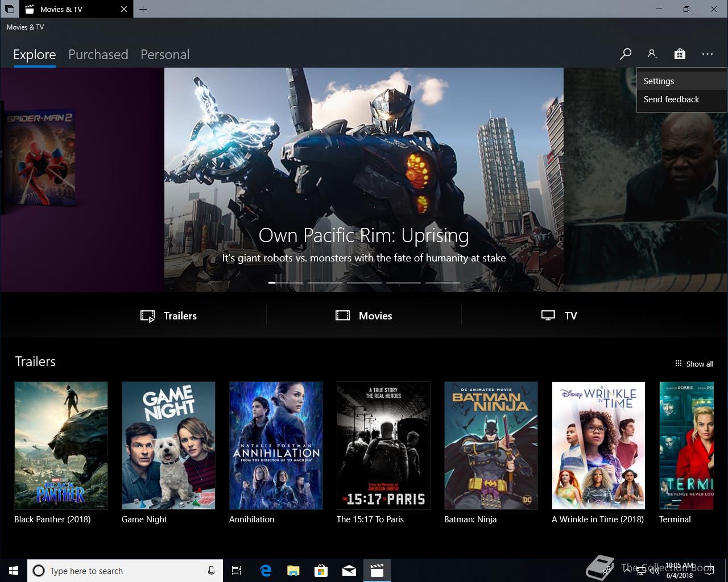Open Task View in taskbar

tap(237, 571)
